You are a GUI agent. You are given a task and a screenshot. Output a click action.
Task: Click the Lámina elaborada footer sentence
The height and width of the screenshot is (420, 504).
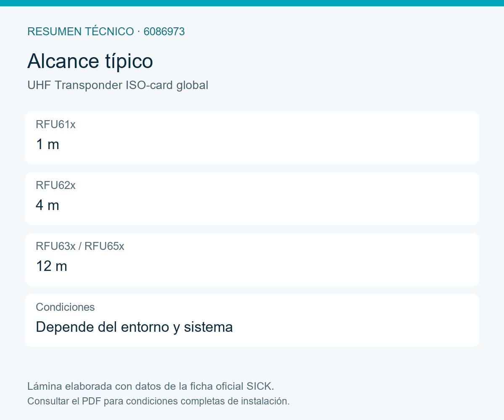point(151,386)
